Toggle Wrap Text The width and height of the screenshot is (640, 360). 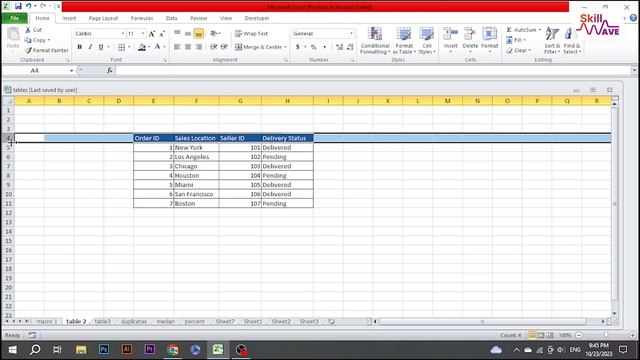251,33
